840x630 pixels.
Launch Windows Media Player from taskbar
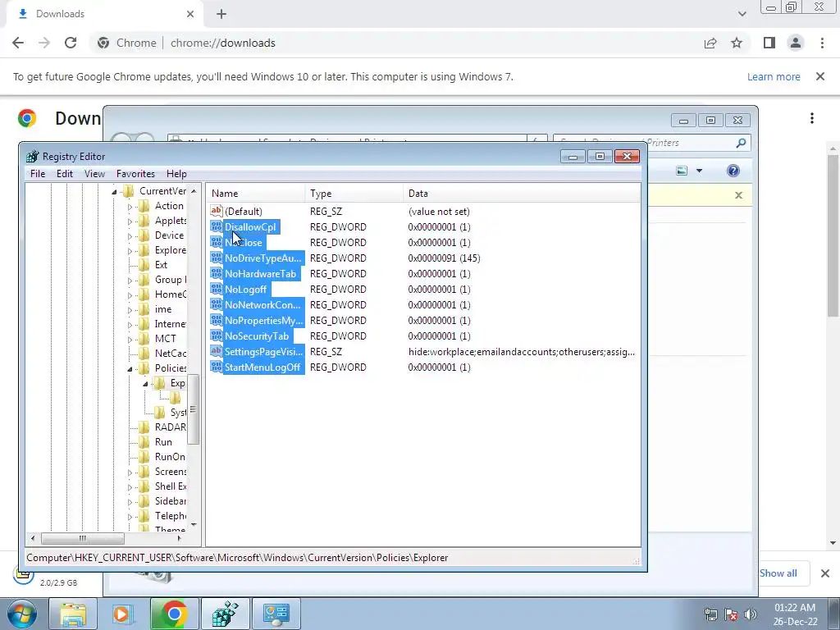tap(123, 614)
